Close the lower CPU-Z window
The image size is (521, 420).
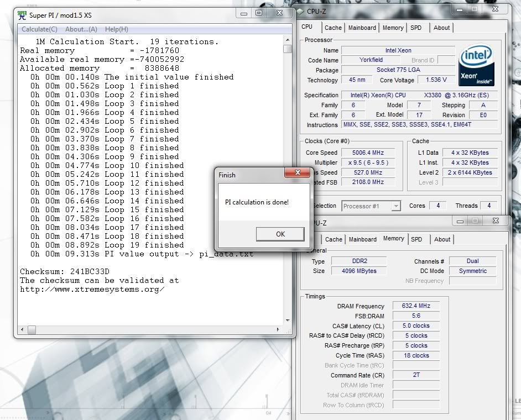[x=496, y=221]
